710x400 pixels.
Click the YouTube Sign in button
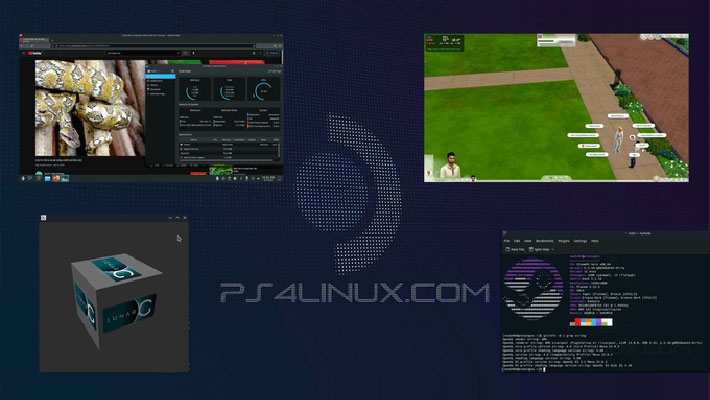pos(272,53)
